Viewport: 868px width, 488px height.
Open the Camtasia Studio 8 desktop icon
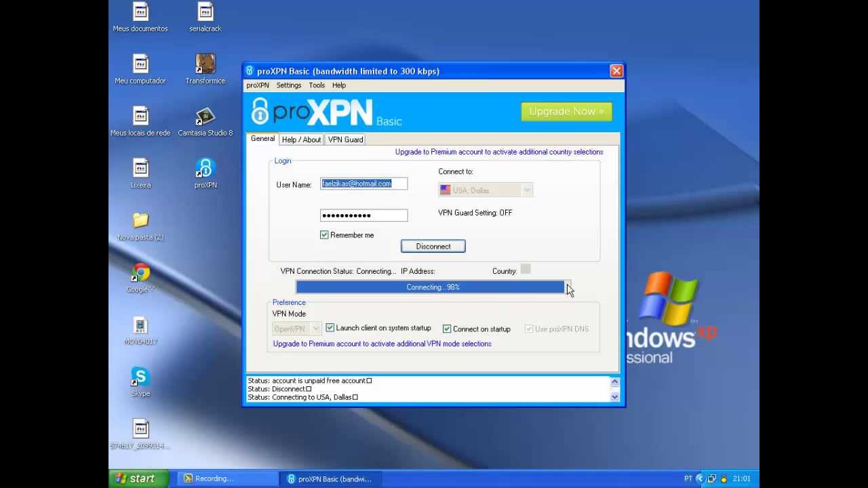205,117
